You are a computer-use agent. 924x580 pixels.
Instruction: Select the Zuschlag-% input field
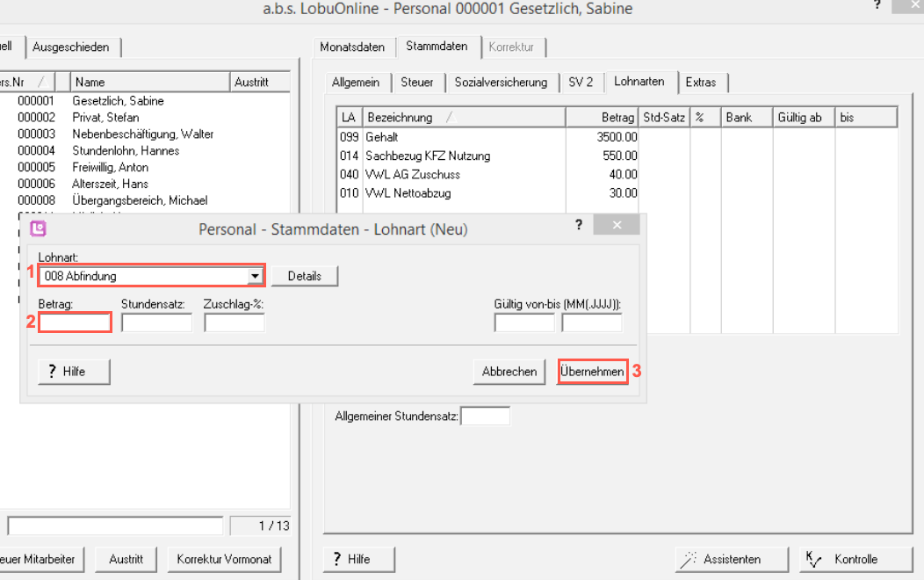point(235,323)
